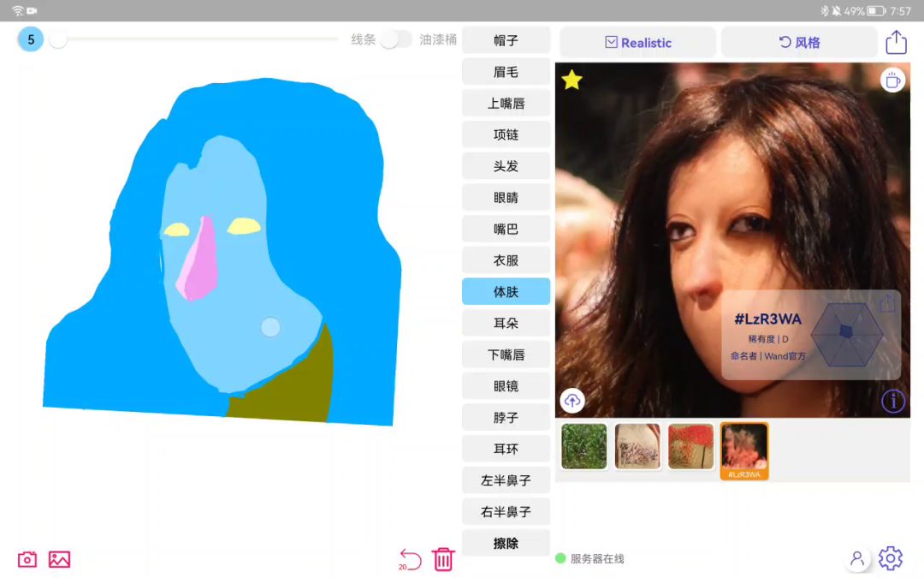
Task: Toggle the line / paint bucket switch
Action: [396, 39]
